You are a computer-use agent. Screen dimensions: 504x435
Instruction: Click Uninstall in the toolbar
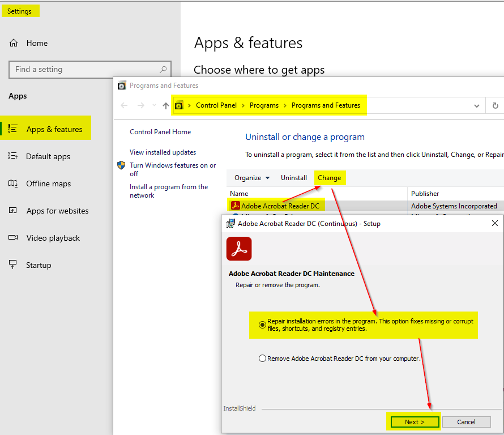[294, 178]
